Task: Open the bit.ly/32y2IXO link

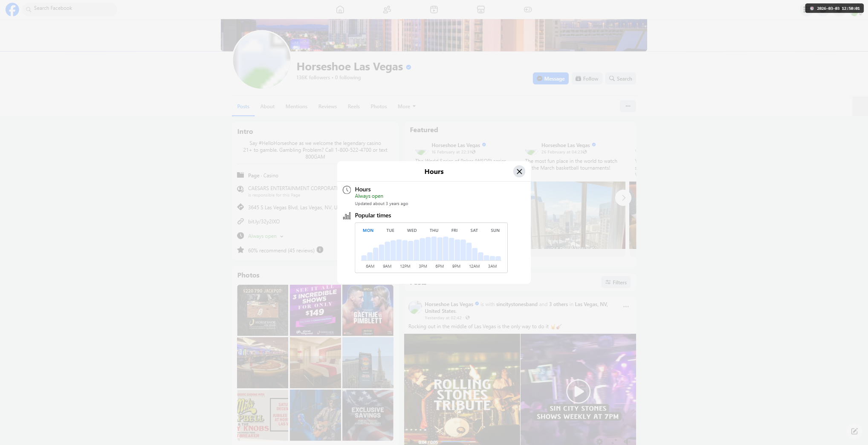Action: pyautogui.click(x=264, y=222)
